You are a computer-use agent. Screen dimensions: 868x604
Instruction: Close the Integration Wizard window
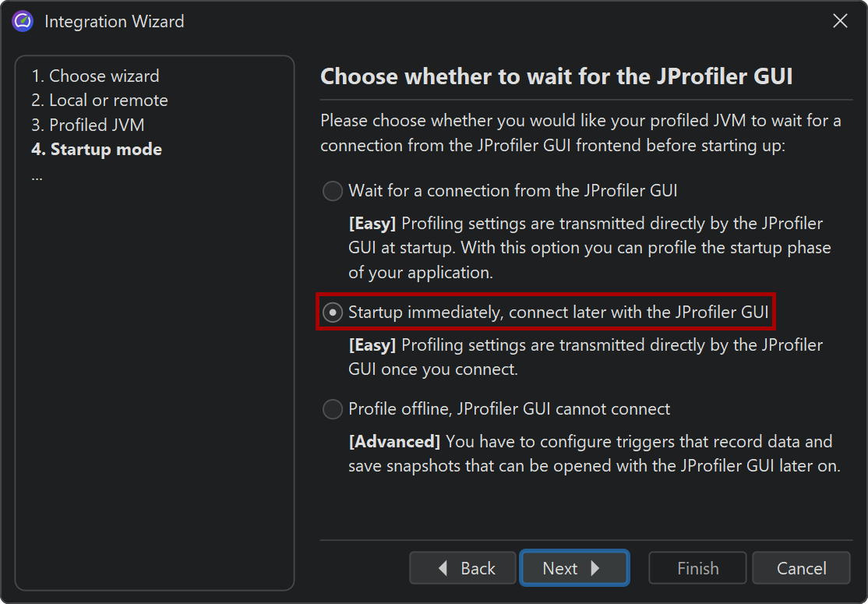click(840, 22)
